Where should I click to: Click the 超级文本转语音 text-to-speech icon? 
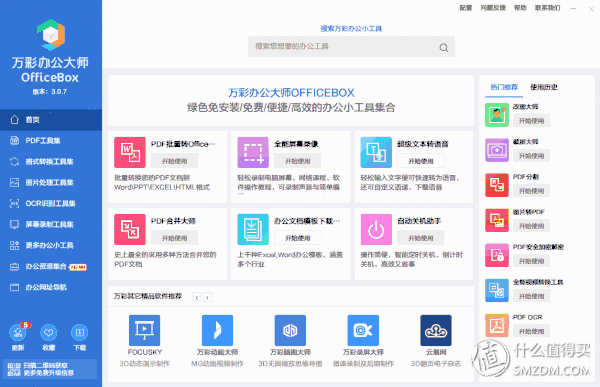click(376, 152)
